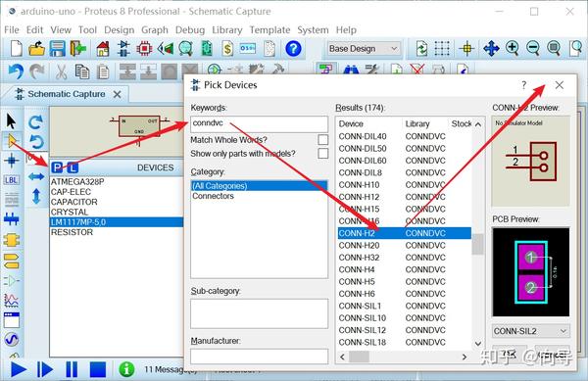Screen dimensions: 588x381
Task: Close the Schematic Capture tab
Action: [x=117, y=94]
